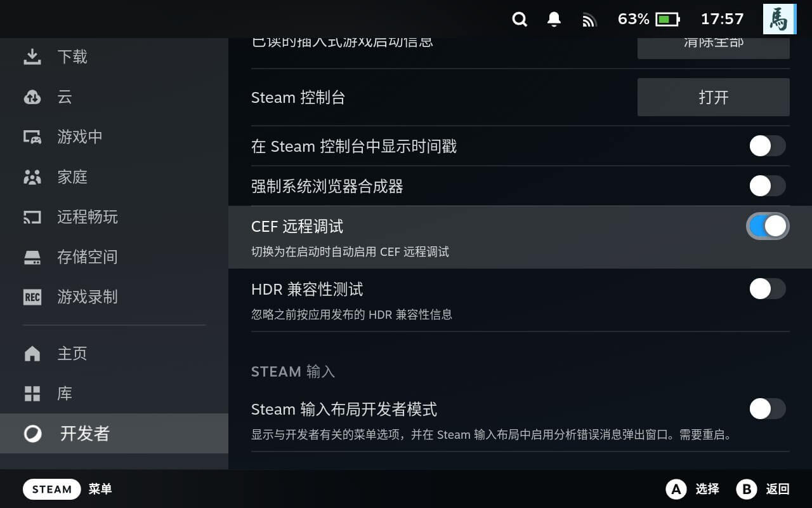Open the user profile avatar
Screen dimensions: 812x508
tap(779, 19)
